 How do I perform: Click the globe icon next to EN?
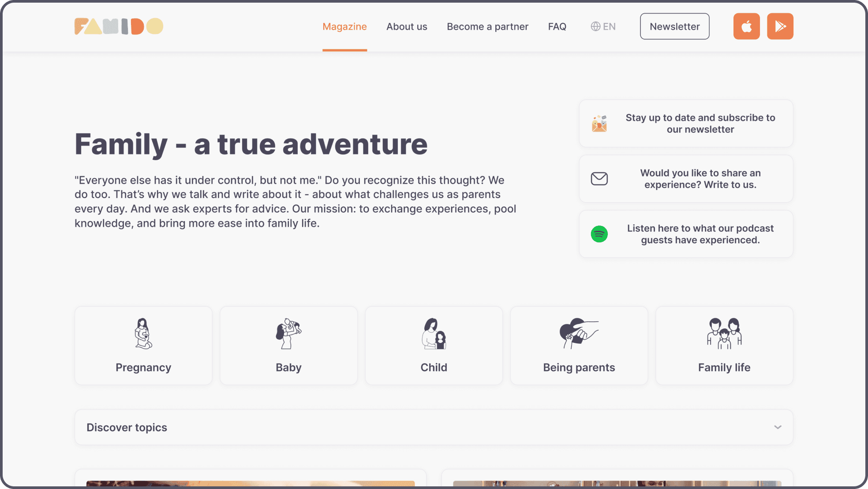(595, 26)
